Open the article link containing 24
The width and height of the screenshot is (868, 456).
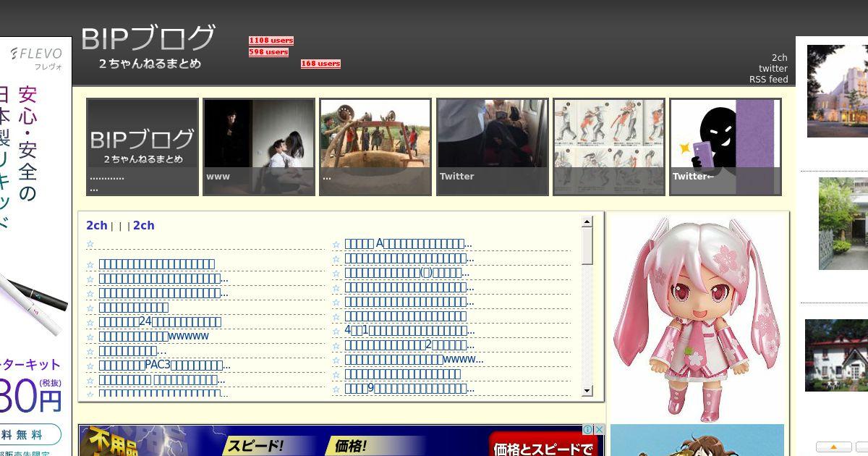coord(160,322)
